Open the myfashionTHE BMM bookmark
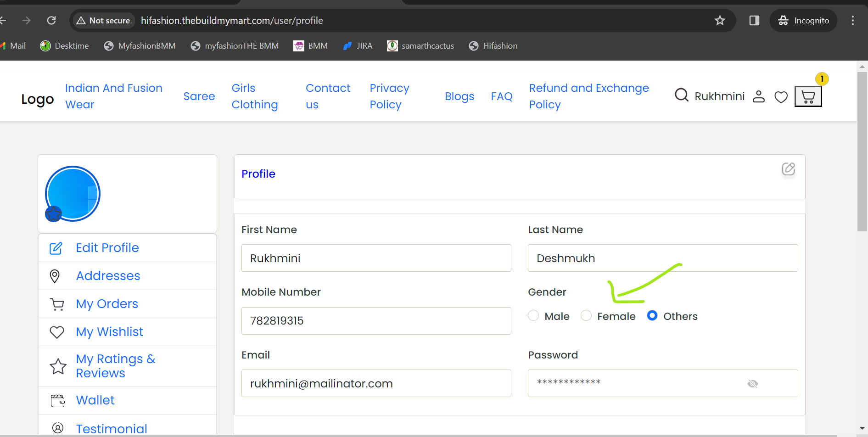Image resolution: width=868 pixels, height=437 pixels. [x=235, y=46]
